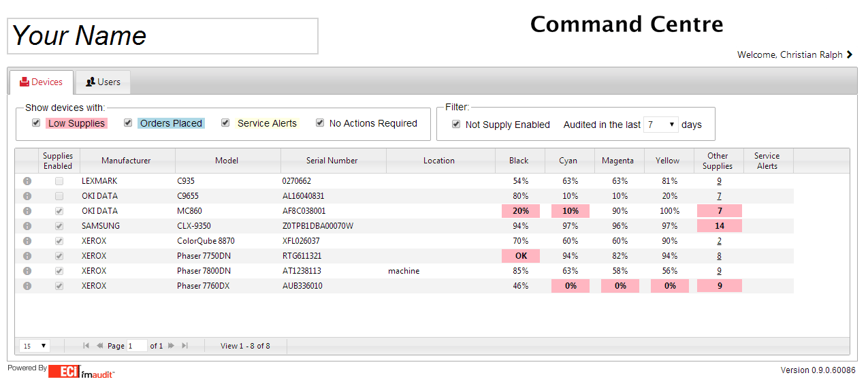
Task: Open info icon for LEXMARK C935 row
Action: click(27, 181)
